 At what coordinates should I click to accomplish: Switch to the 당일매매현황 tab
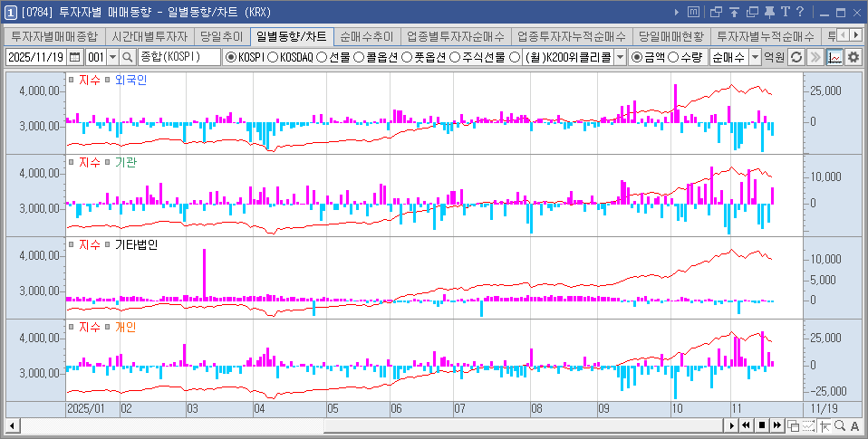click(670, 36)
